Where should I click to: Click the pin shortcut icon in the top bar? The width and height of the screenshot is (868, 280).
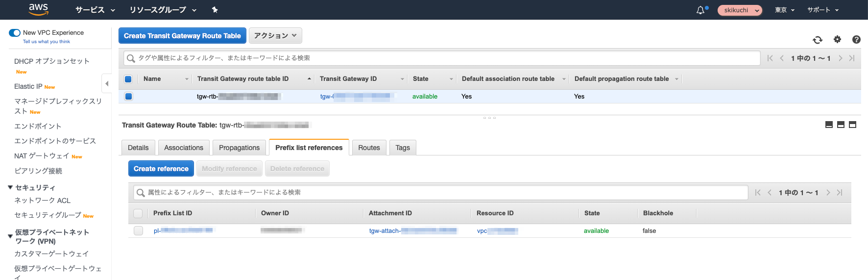tap(215, 10)
